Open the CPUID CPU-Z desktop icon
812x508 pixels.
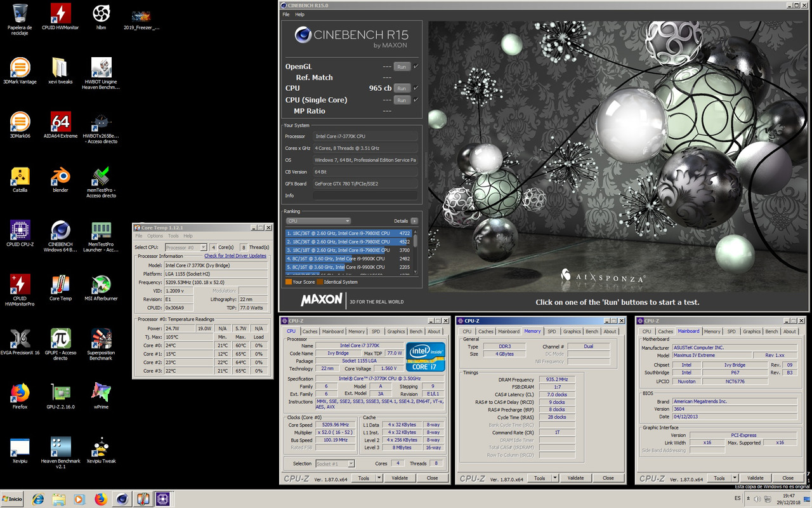click(20, 235)
